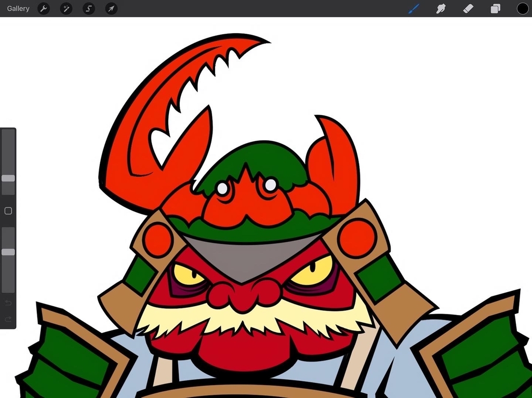Open the Gallery view

tap(18, 8)
